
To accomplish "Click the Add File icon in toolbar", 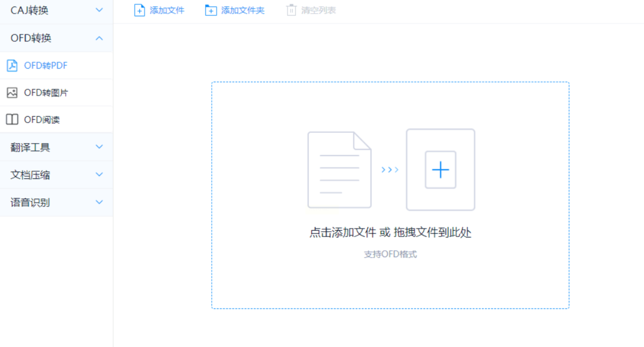I will click(x=139, y=10).
